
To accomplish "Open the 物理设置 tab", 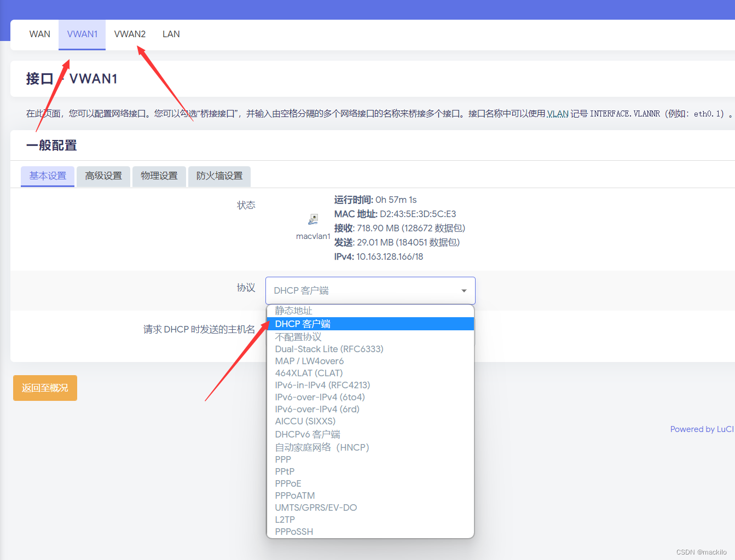I will point(159,176).
